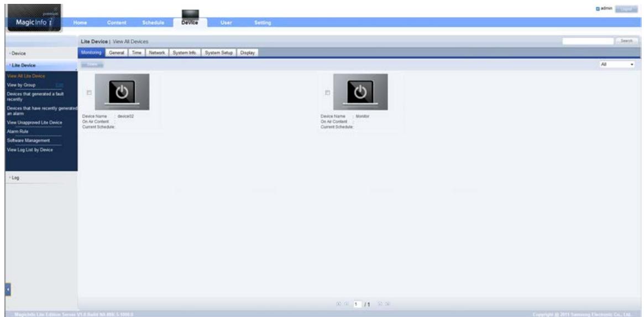
Task: Click the device02 name text
Action: click(125, 116)
